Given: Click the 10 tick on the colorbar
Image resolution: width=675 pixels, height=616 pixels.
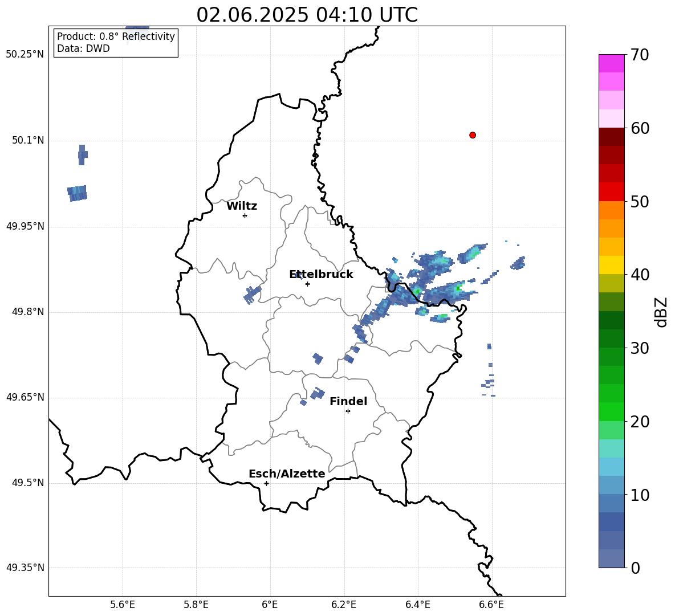Looking at the screenshot, I should (x=639, y=495).
